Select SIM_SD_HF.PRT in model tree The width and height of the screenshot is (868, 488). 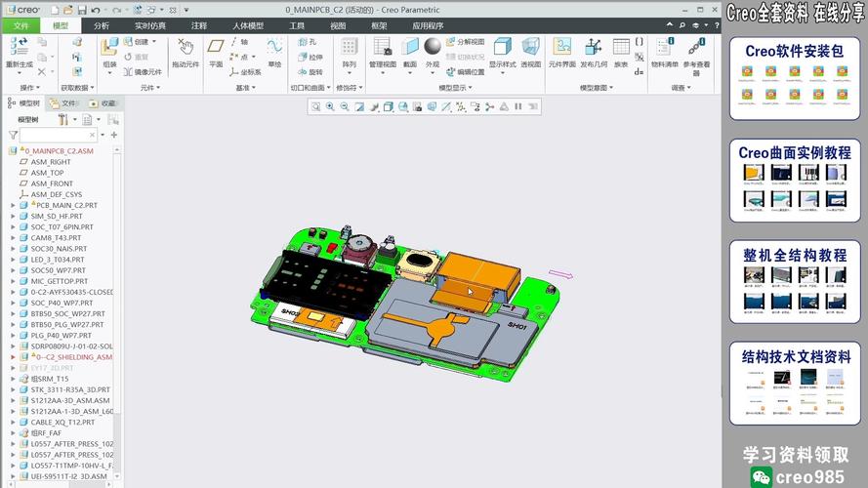click(57, 217)
